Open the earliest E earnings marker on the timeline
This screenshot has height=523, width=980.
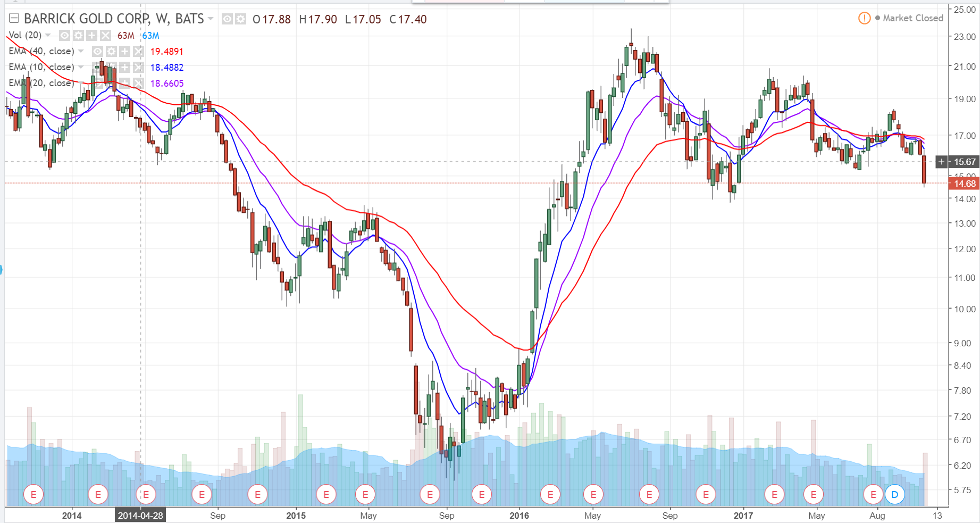[33, 495]
